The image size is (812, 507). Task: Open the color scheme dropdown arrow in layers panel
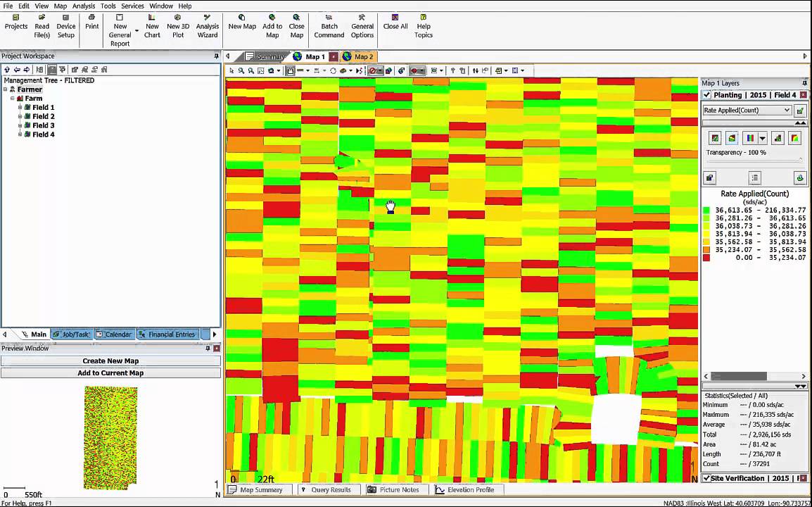click(762, 138)
